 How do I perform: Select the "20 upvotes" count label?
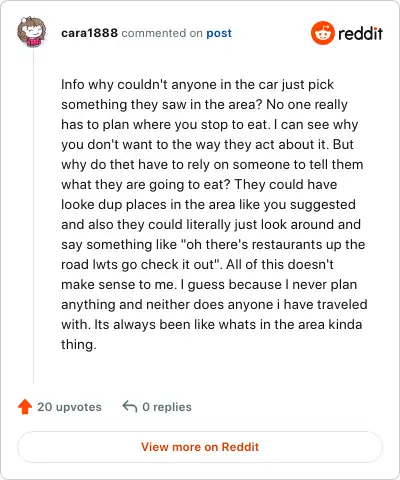[x=69, y=407]
